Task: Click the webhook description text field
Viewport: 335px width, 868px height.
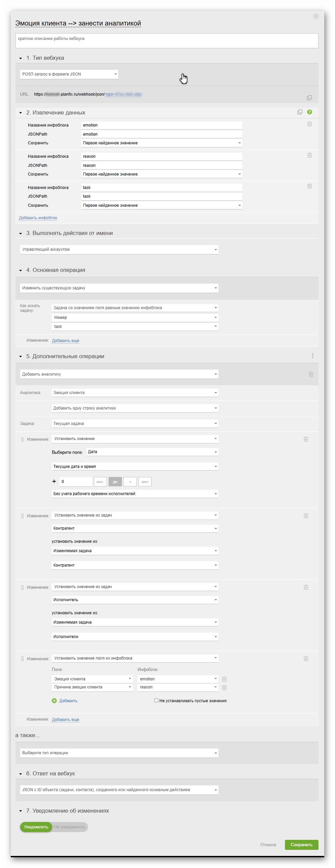Action: [167, 41]
